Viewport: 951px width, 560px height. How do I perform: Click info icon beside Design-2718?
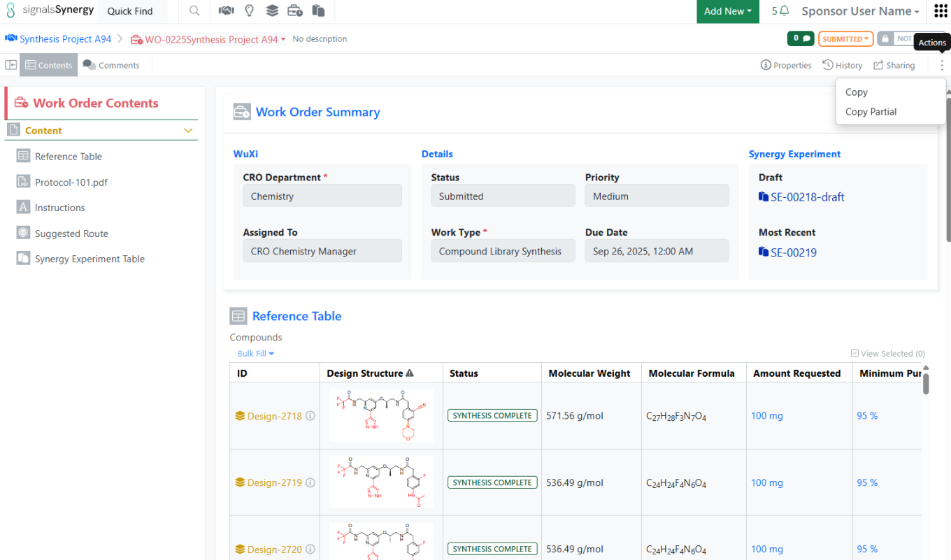tap(310, 416)
